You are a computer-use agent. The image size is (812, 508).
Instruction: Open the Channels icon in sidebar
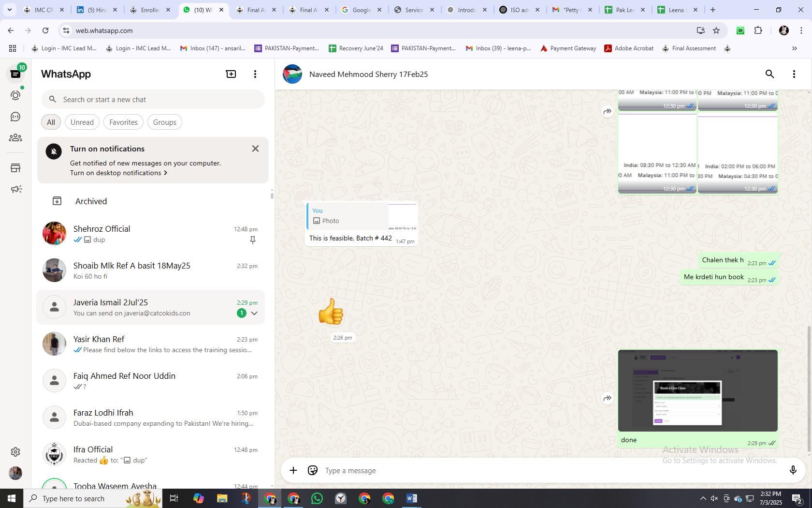point(15,117)
